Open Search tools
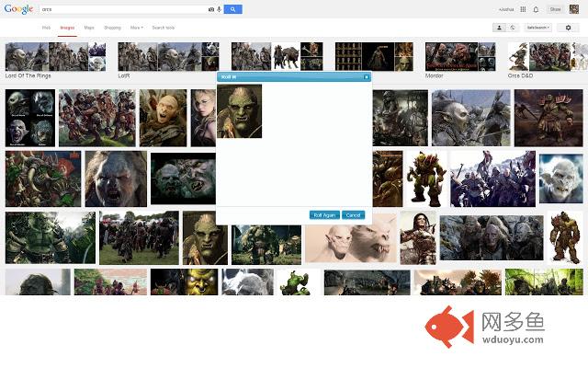This screenshot has width=588, height=368. 164,28
